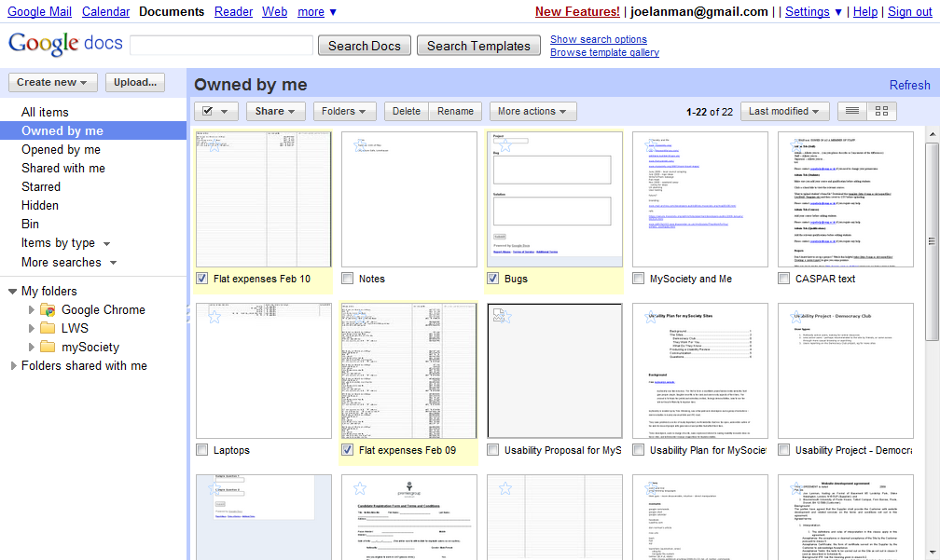
Task: Open Calendar from the top navigation
Action: coord(105,11)
